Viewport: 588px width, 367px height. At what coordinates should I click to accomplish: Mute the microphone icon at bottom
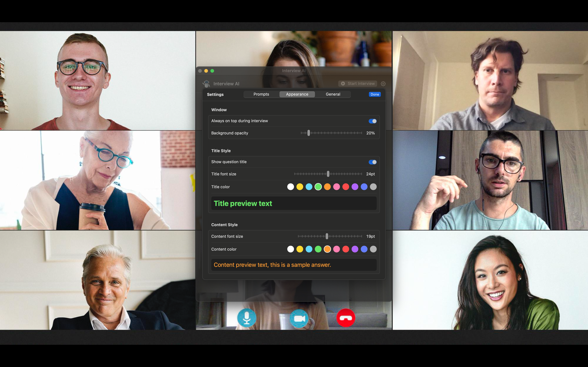pyautogui.click(x=247, y=318)
